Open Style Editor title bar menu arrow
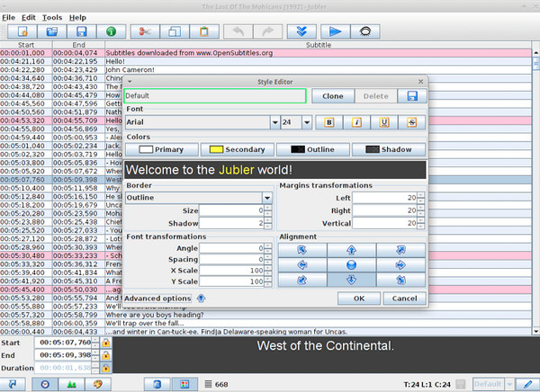 pyautogui.click(x=130, y=82)
